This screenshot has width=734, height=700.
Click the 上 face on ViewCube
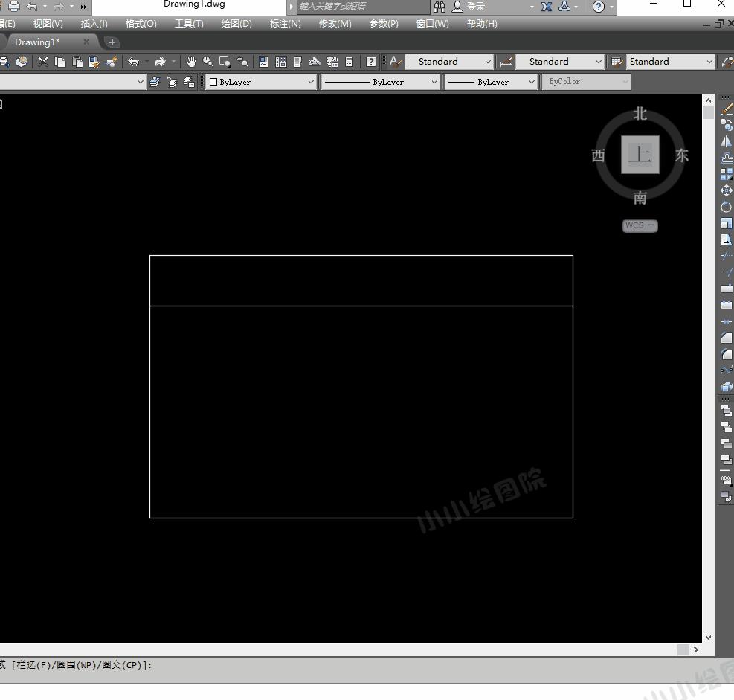(x=640, y=155)
